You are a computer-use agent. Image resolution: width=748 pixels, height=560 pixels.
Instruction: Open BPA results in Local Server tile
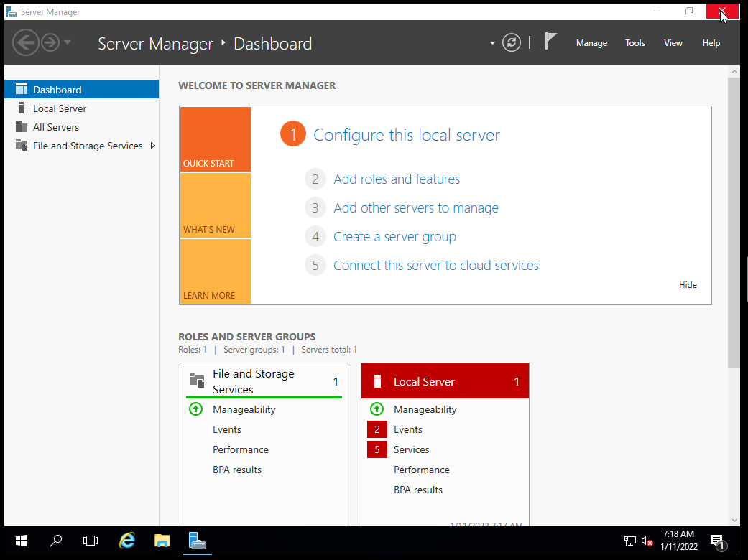tap(418, 490)
